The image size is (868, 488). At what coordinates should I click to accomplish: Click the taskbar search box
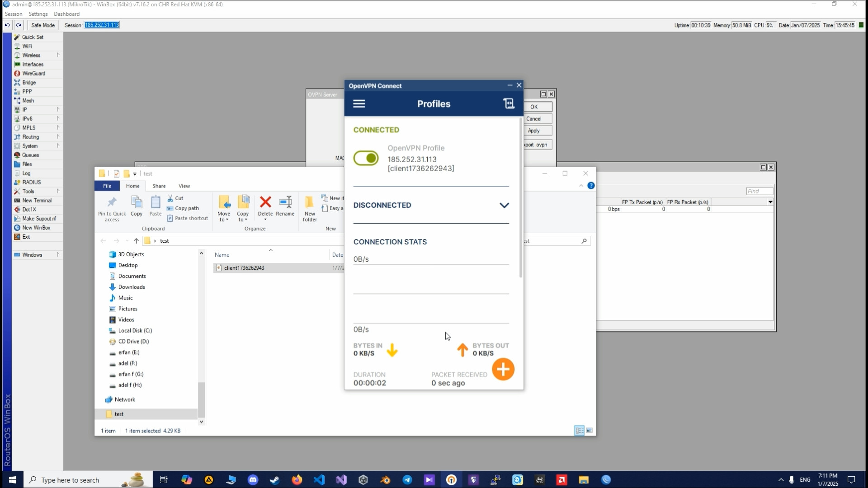[x=88, y=480]
